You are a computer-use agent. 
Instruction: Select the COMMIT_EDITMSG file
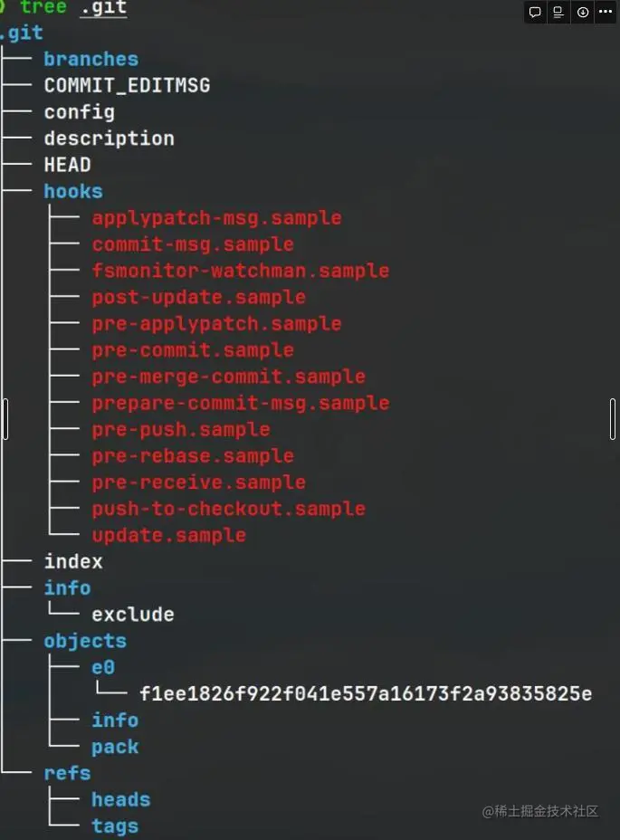click(x=127, y=85)
